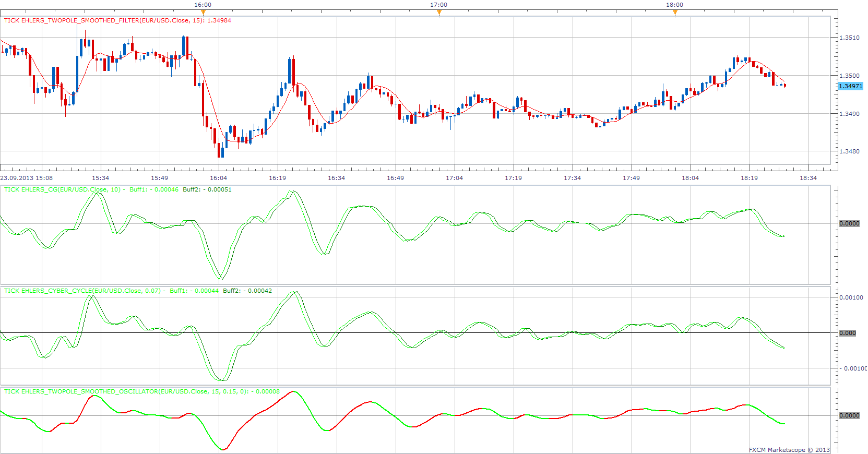Image resolution: width=868 pixels, height=454 pixels.
Task: Click the oscillator panel 0.0000 level tag
Action: (x=849, y=415)
